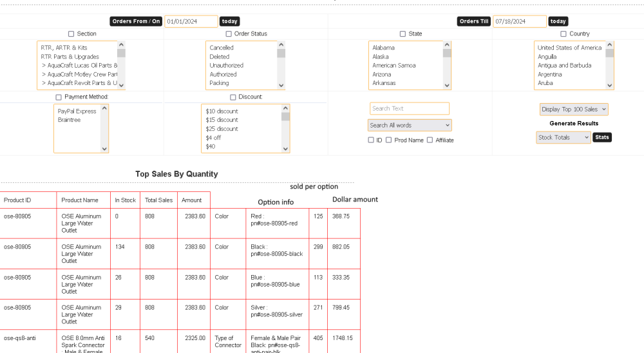Click the today button beside Orders From
The image size is (644, 353).
(229, 21)
